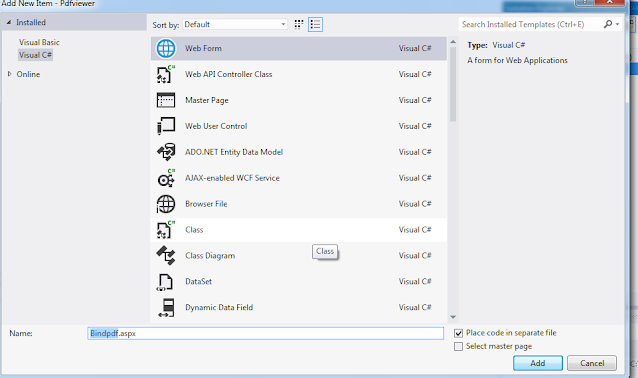Click the template list scrollbar thumb
This screenshot has width=638, height=378.
(453, 84)
